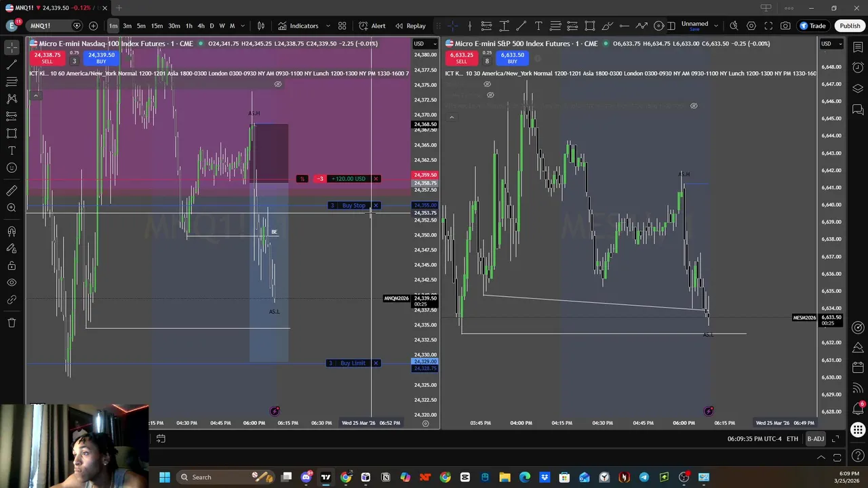Click BUY 6,633.50 on S&P chart

(512, 58)
